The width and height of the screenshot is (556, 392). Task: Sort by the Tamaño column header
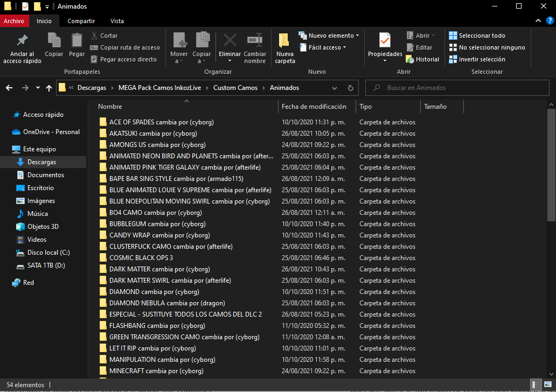point(435,106)
